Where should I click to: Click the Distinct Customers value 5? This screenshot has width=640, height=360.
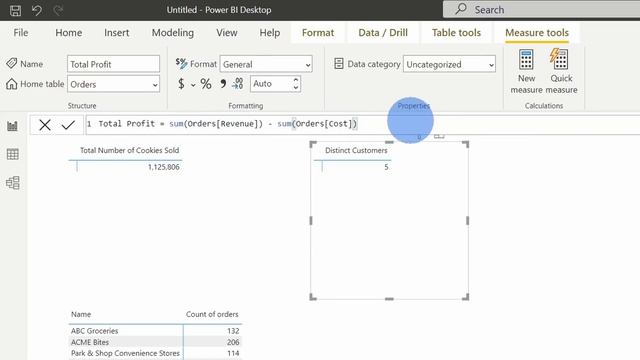pos(386,167)
